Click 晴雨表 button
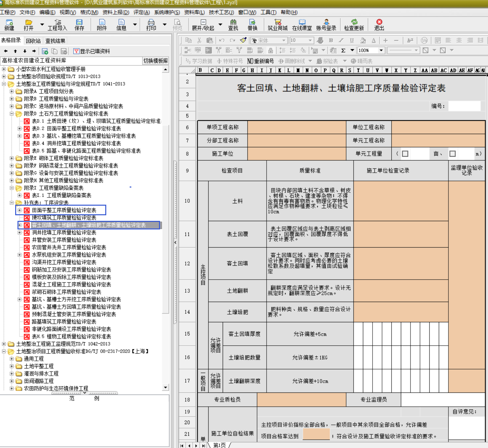488x448 pixels. (362, 61)
